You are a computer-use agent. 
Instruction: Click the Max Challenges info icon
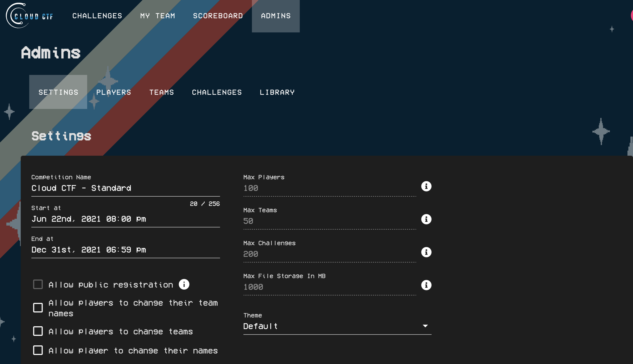[x=426, y=252]
